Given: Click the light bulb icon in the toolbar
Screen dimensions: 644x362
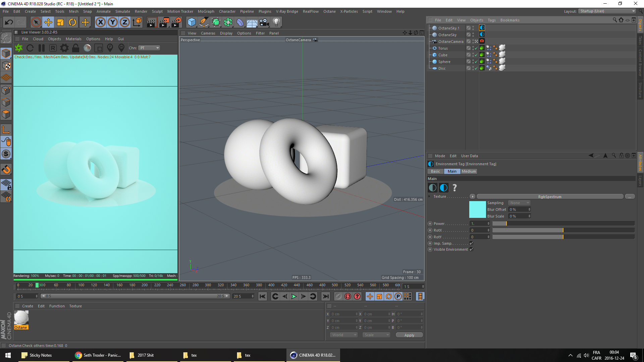Looking at the screenshot, I should click(276, 22).
